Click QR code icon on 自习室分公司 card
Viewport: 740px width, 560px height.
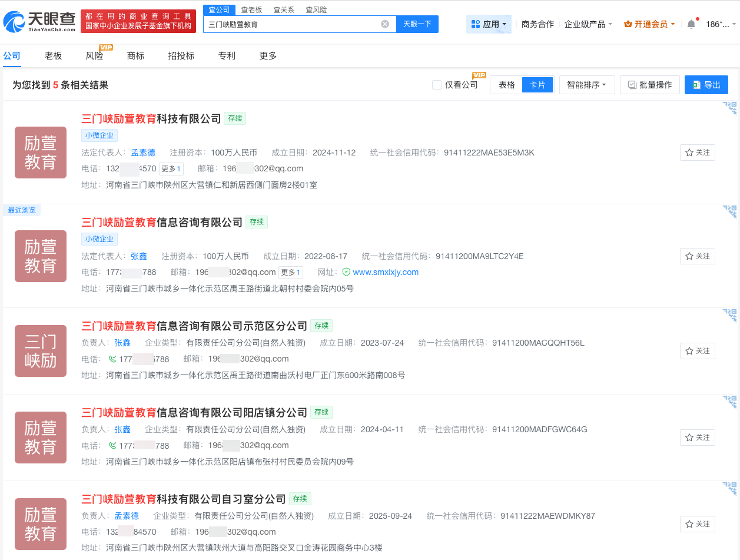click(730, 489)
